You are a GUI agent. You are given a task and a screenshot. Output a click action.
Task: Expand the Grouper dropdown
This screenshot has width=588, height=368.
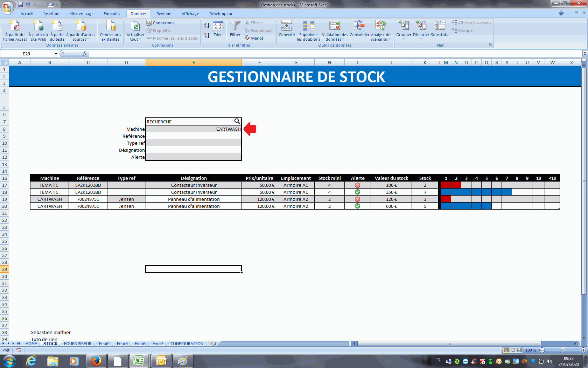pos(404,37)
